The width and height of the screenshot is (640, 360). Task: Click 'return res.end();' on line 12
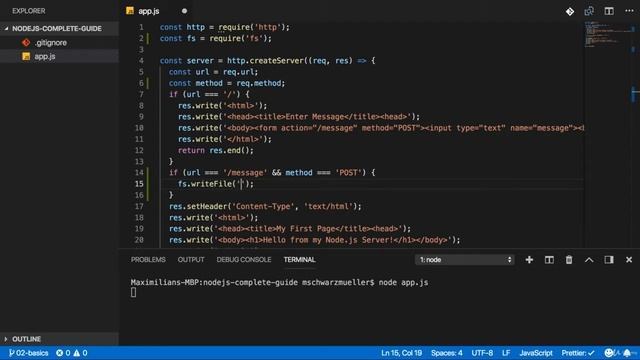(x=216, y=150)
